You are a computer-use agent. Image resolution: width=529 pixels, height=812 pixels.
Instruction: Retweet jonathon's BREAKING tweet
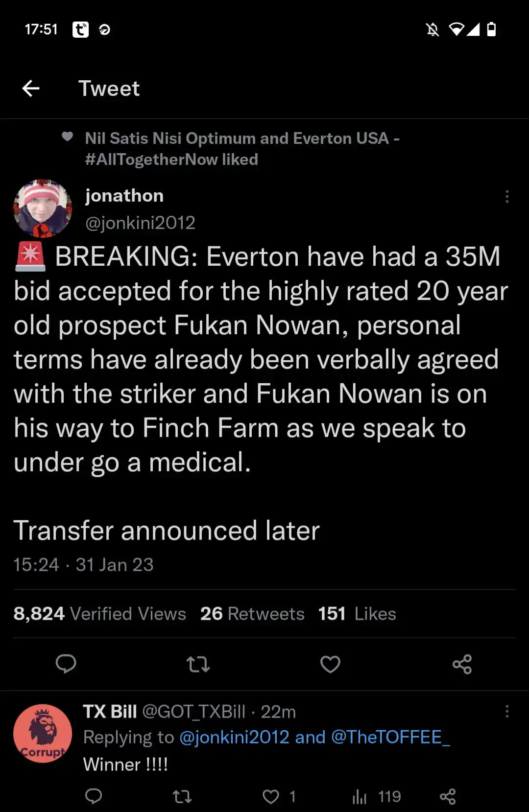click(x=198, y=664)
